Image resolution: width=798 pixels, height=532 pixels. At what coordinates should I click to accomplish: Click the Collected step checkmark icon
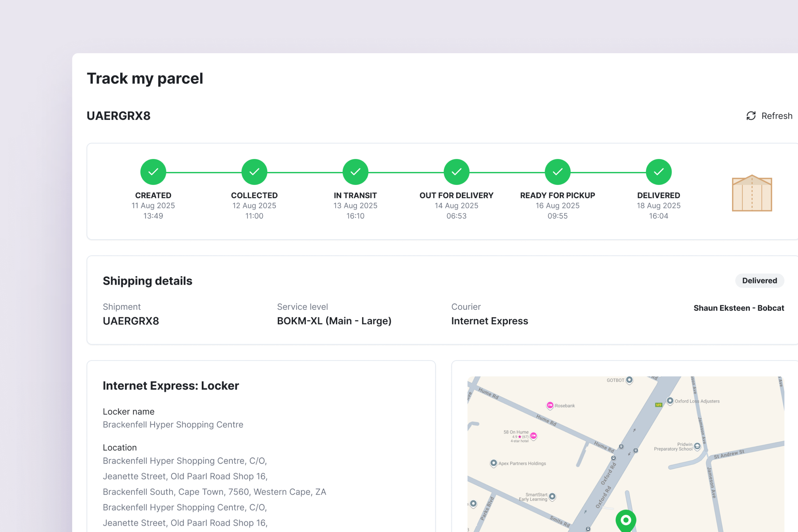coord(254,172)
